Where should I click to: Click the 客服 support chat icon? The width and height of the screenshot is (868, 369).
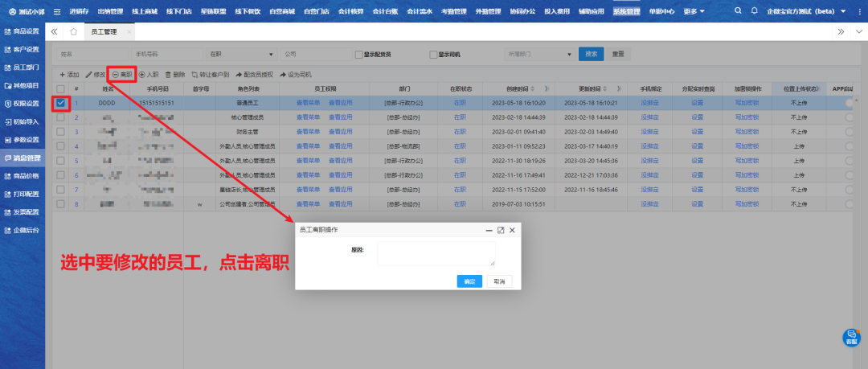[x=851, y=336]
